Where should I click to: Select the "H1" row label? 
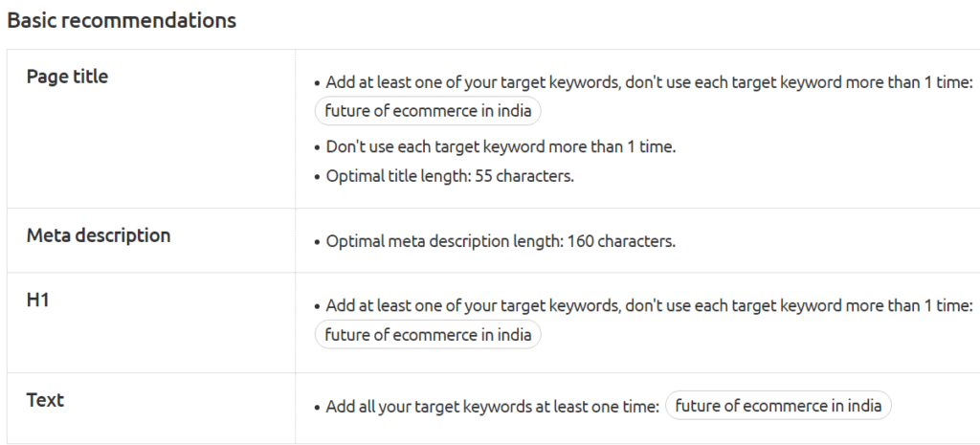click(x=38, y=300)
